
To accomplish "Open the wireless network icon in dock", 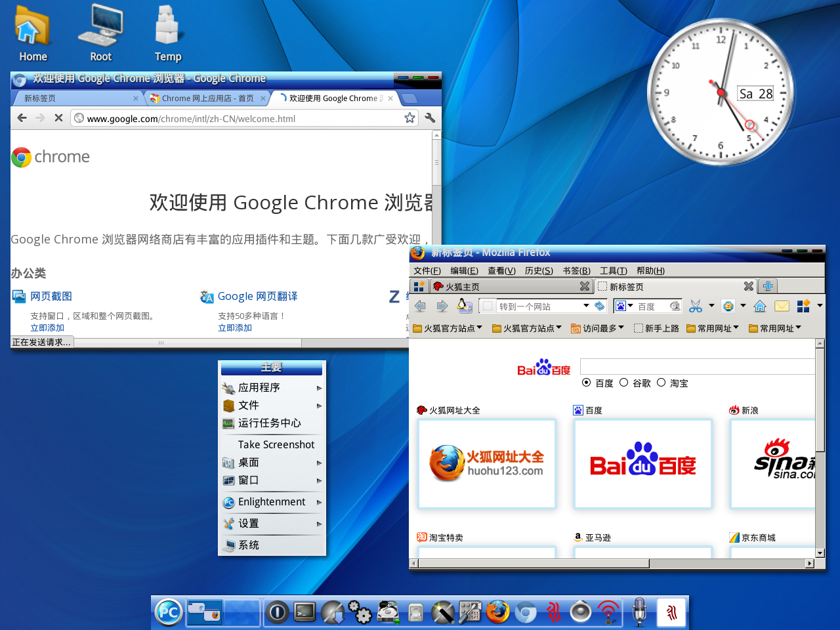I will point(608,612).
